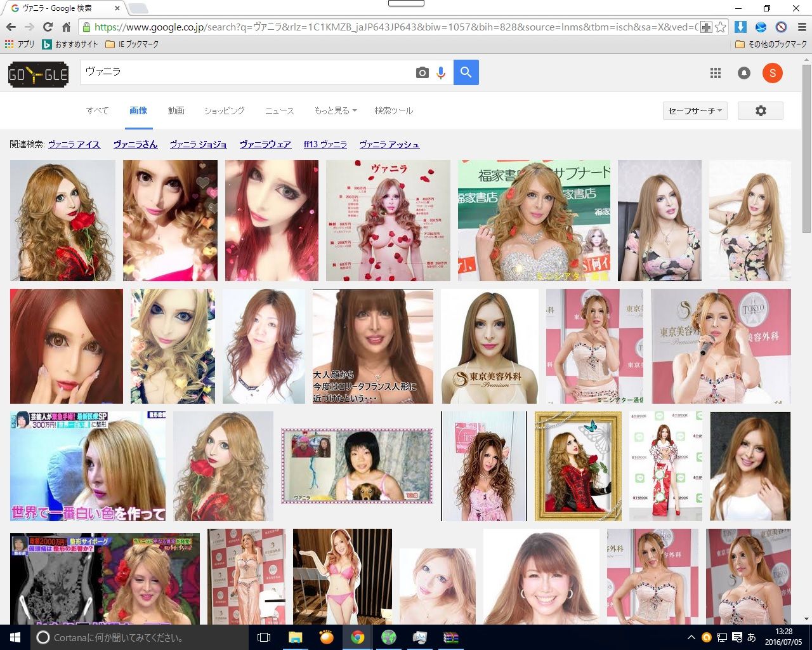Open the gear settings dropdown

761,111
